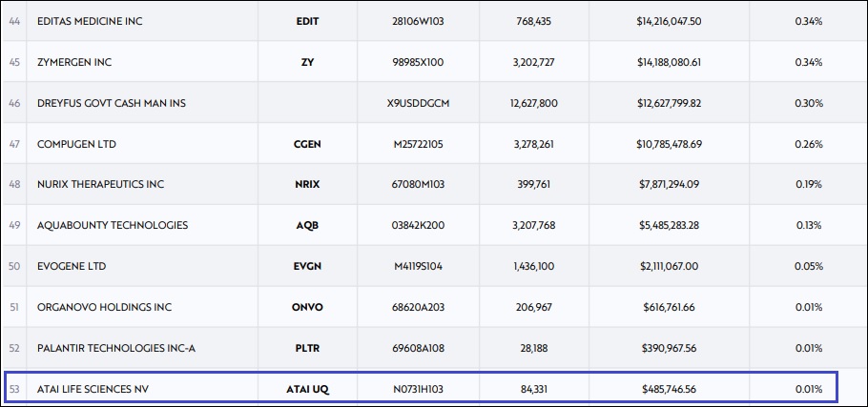This screenshot has height=407, width=868.
Task: Select company name COMPUGEN LTD
Action: pyautogui.click(x=76, y=144)
